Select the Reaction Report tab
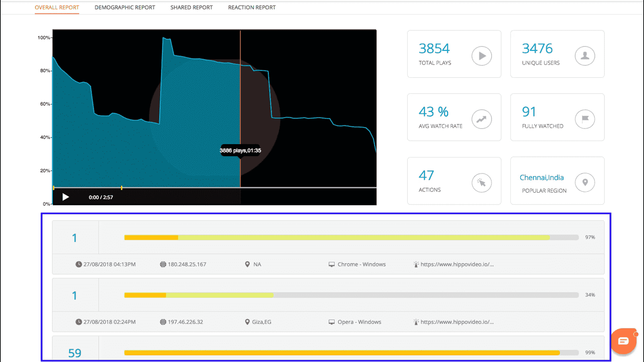This screenshot has height=362, width=644. click(252, 7)
